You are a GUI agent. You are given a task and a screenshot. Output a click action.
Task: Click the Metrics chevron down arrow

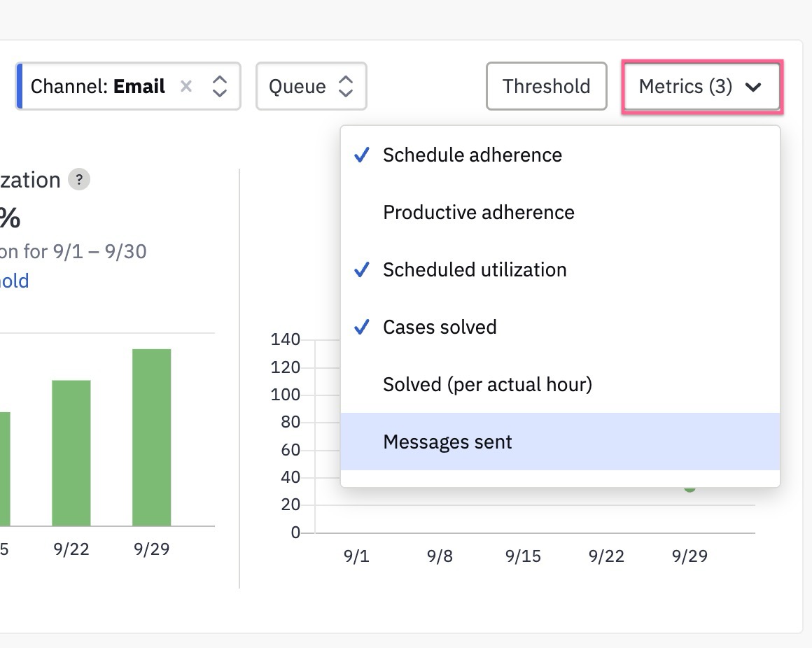753,87
